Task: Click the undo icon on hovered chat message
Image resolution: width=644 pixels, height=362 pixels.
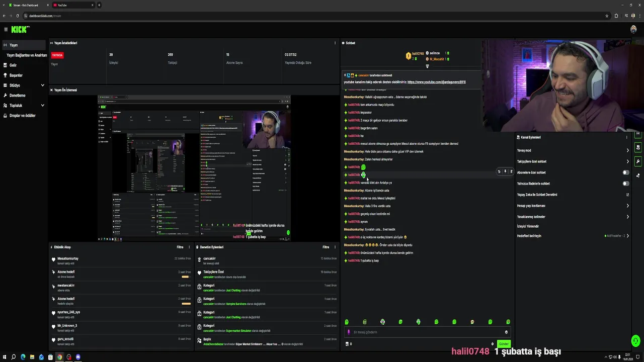Action: point(499,171)
